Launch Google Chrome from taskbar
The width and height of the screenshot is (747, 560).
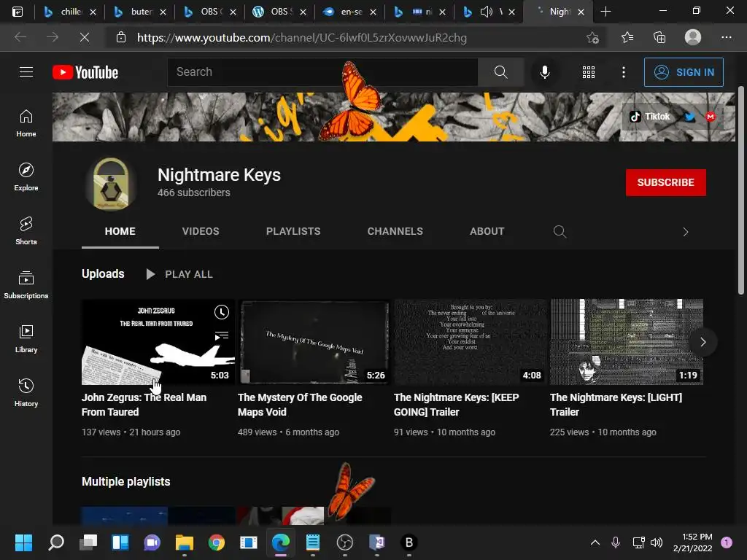[x=216, y=542]
